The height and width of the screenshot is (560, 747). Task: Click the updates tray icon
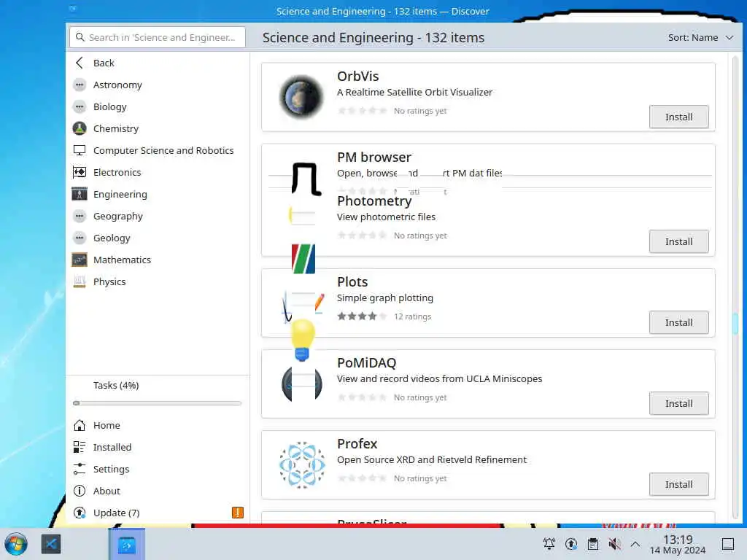571,544
